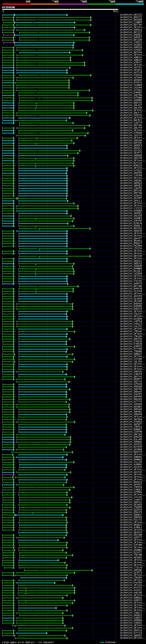Image resolution: width=146 pixels, height=644 pixels.
Task: Open hit UniRef100_C4M123
Action: [x=131, y=324]
